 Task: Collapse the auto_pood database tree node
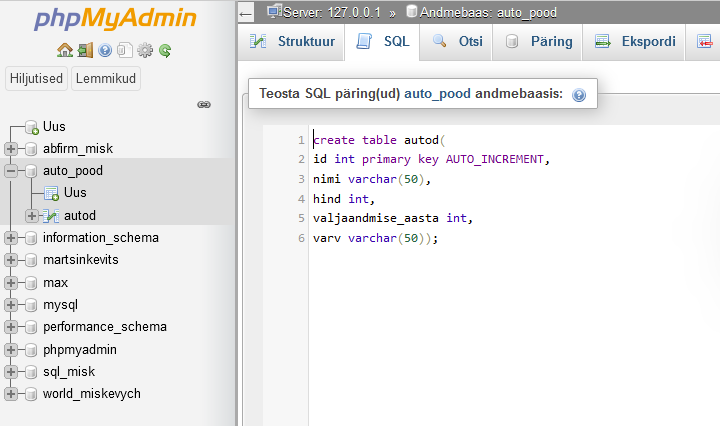(x=11, y=171)
